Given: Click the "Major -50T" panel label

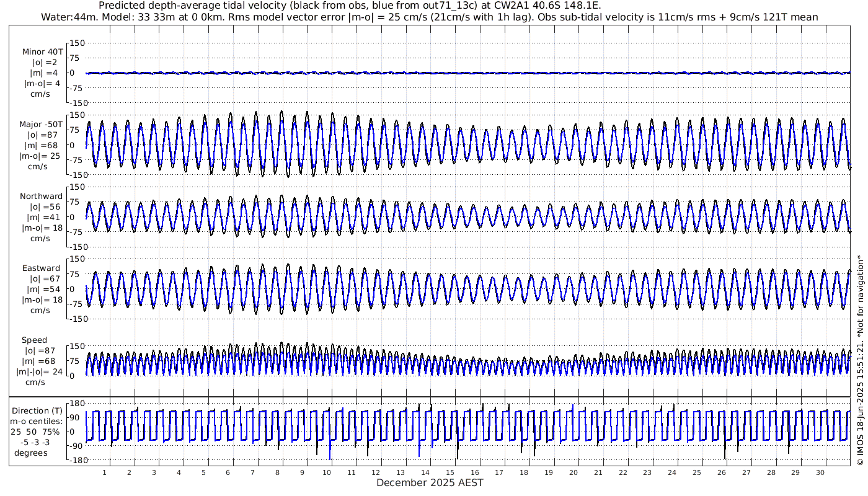Looking at the screenshot, I should [41, 124].
